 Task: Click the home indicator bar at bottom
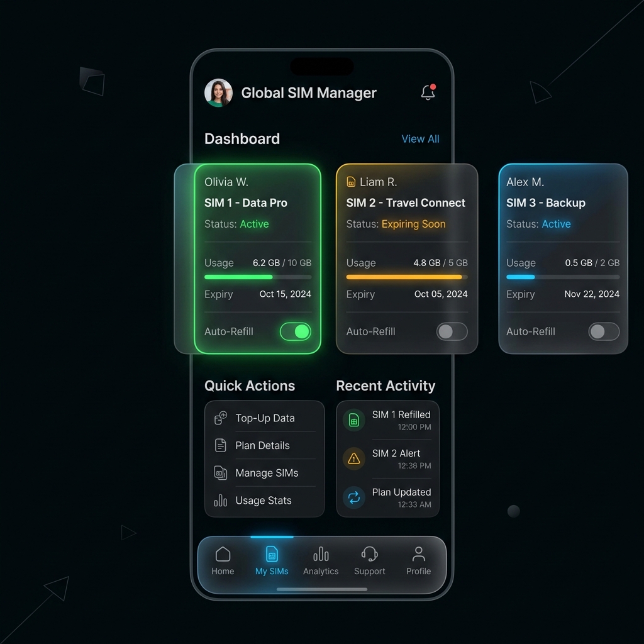coord(322,589)
